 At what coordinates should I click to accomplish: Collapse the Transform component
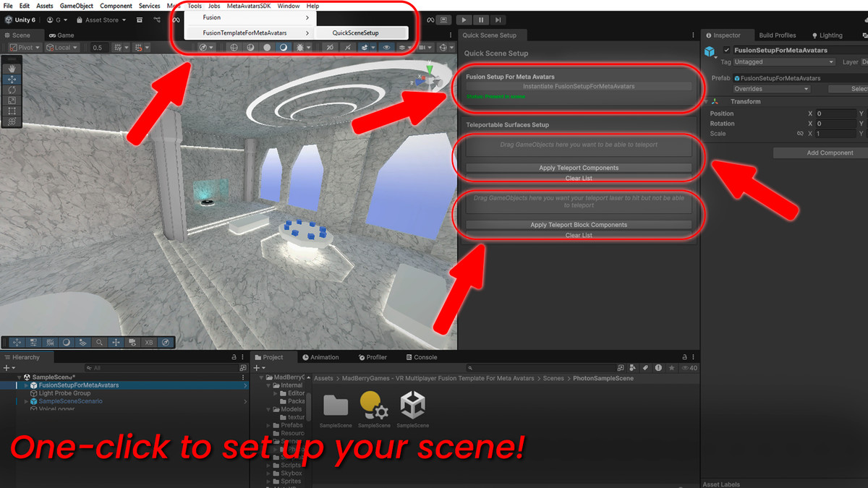[x=707, y=102]
